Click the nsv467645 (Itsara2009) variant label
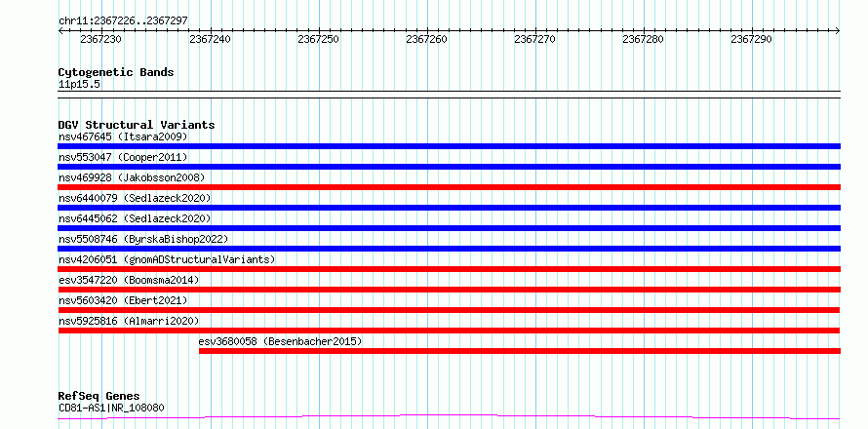This screenshot has width=868, height=429. click(x=123, y=136)
